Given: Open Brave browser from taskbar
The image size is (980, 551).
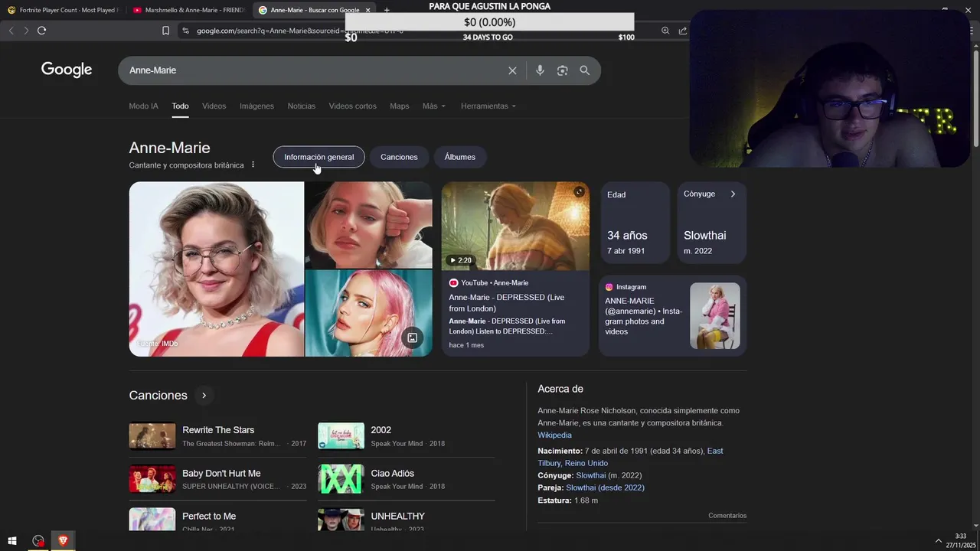Looking at the screenshot, I should point(63,541).
